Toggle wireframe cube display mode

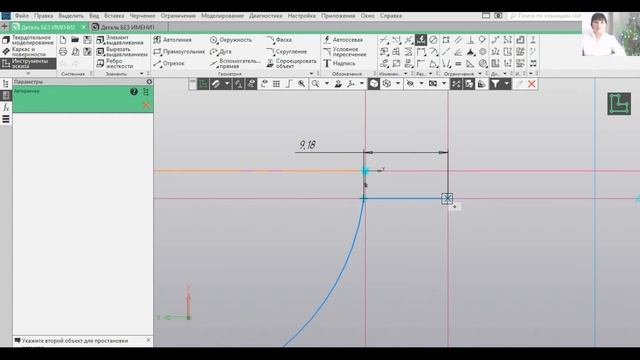tap(387, 84)
